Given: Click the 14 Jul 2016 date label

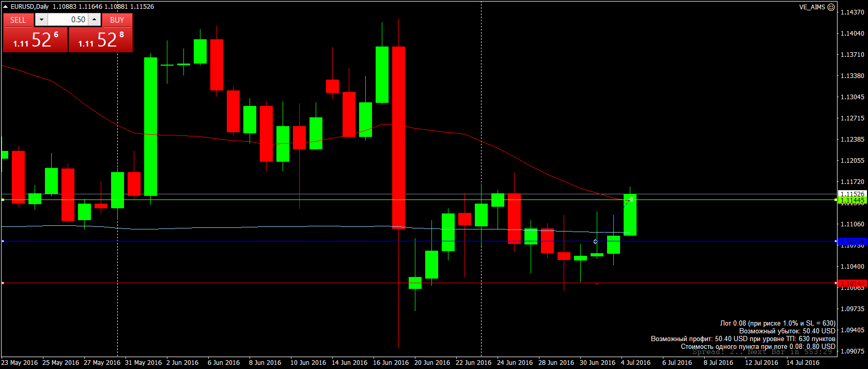Looking at the screenshot, I should (x=802, y=362).
